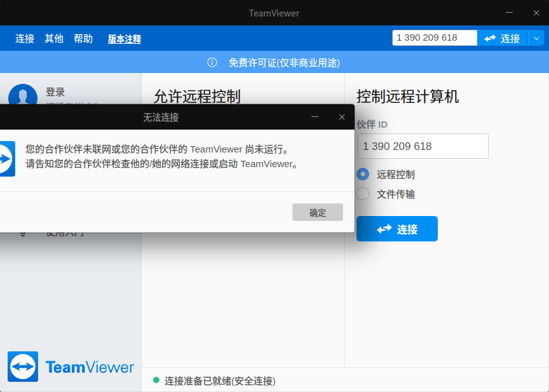Open the 版本注释 link
This screenshot has height=392, width=549.
(124, 38)
